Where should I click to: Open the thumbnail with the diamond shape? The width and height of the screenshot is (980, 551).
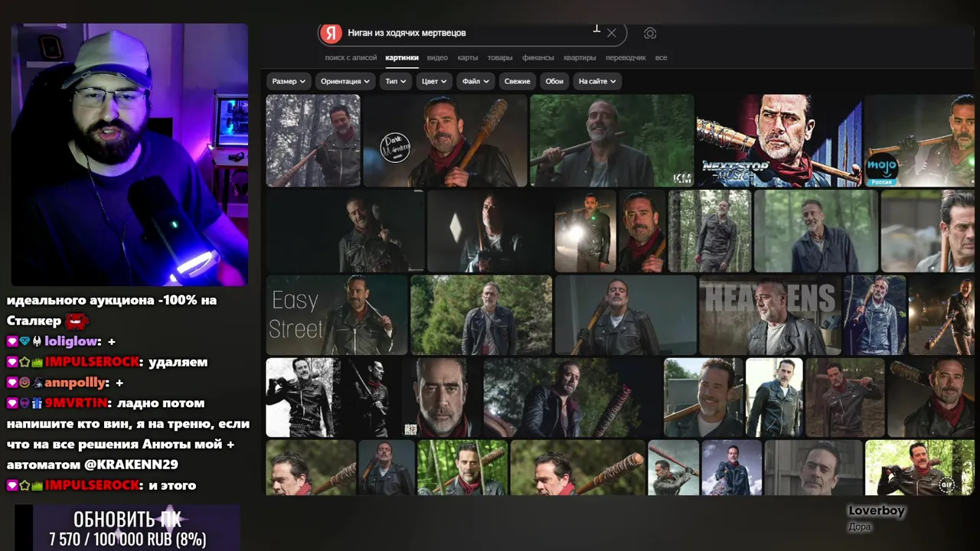point(489,231)
